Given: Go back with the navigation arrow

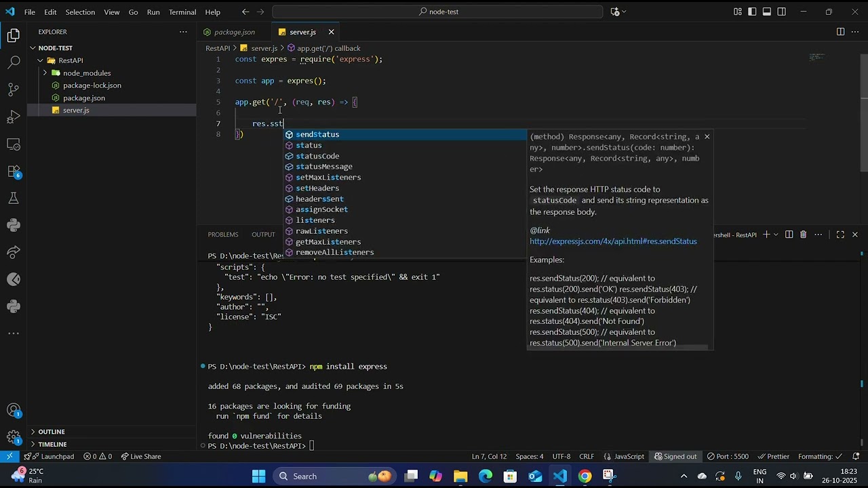Looking at the screenshot, I should coord(245,12).
